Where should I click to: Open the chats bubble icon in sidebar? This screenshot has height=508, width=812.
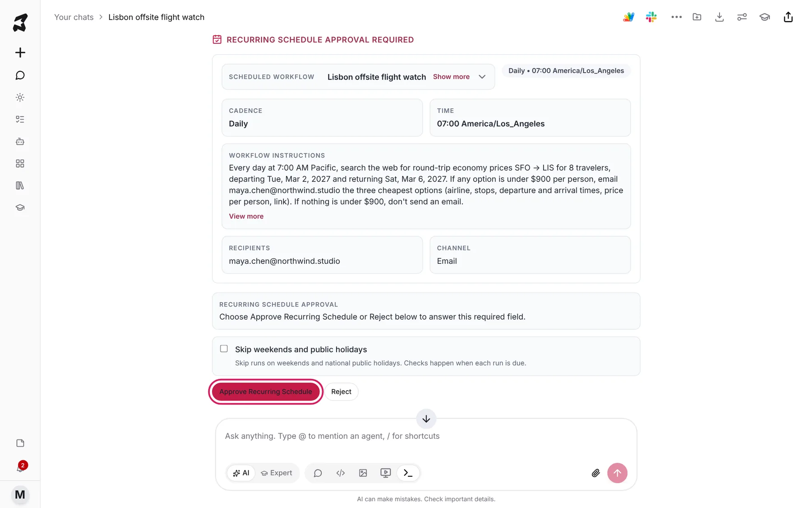pyautogui.click(x=20, y=75)
